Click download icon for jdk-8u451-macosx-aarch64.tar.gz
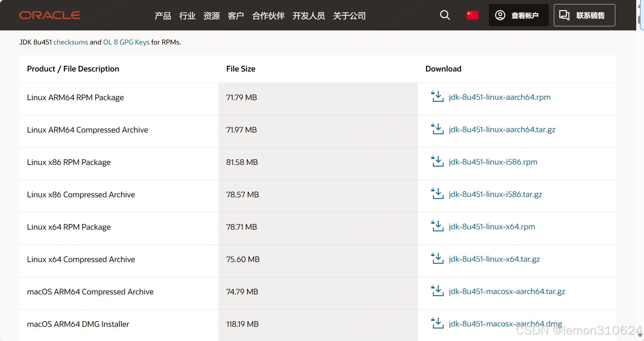The width and height of the screenshot is (644, 341). (437, 291)
